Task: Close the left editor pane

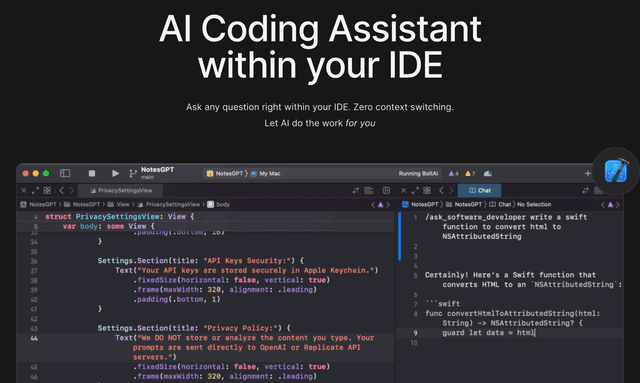Action: [24, 190]
